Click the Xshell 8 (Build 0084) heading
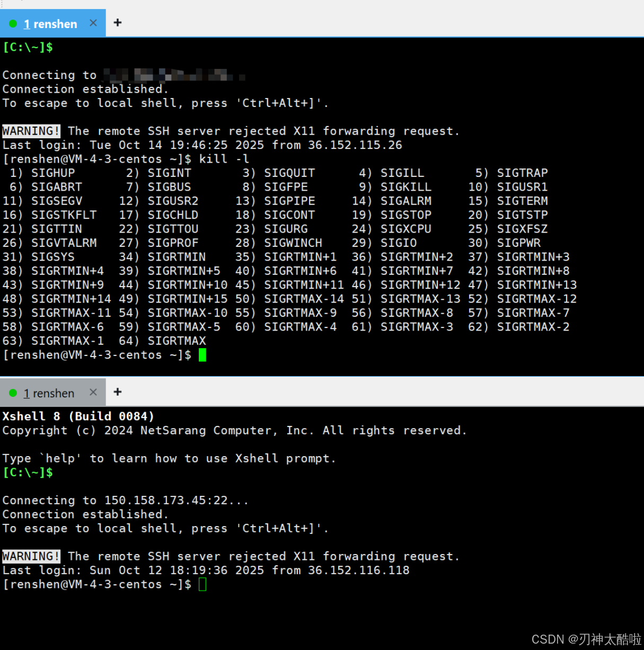The height and width of the screenshot is (650, 644). 78,416
